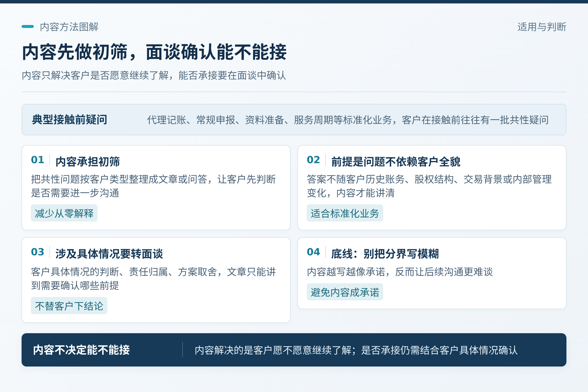Click the tag 避免内容成承诺

(x=345, y=292)
